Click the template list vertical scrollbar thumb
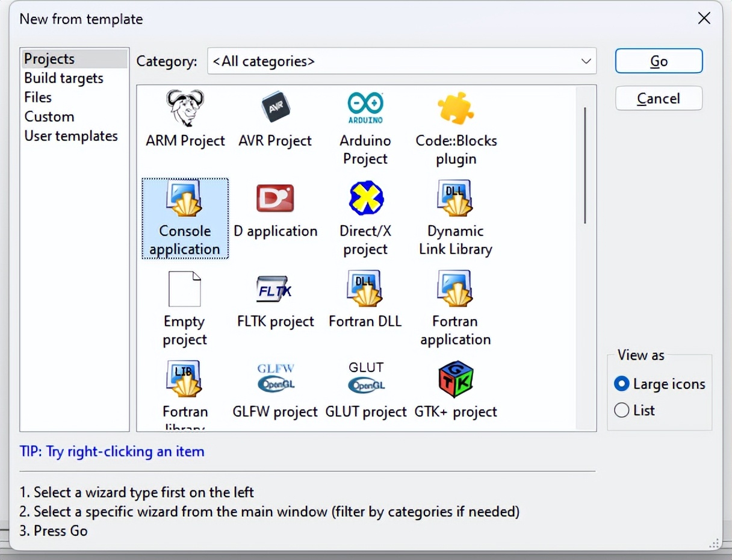The height and width of the screenshot is (560, 732). pos(585,166)
